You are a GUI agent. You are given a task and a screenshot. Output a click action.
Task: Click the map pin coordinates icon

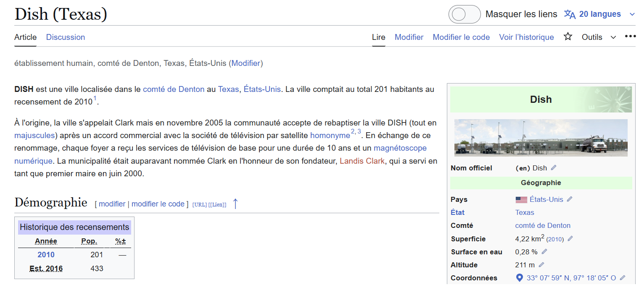(519, 278)
